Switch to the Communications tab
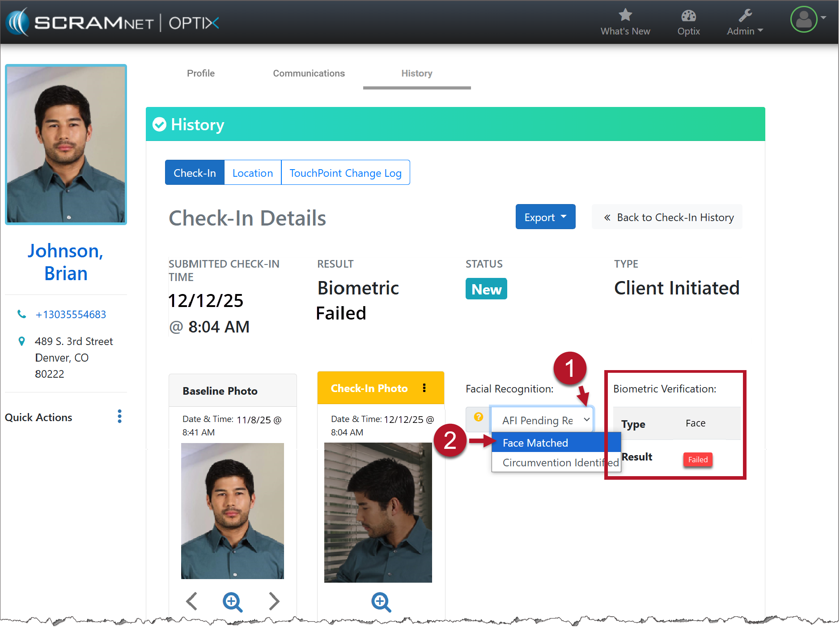 [309, 73]
